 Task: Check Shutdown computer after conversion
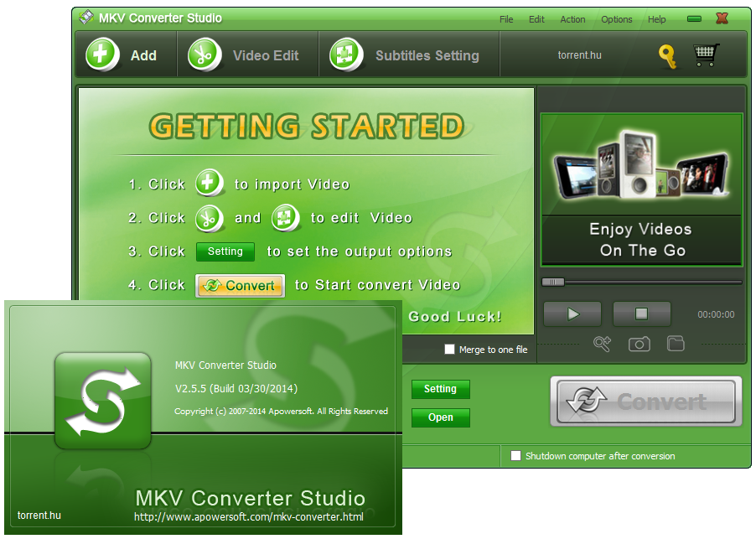click(x=516, y=456)
